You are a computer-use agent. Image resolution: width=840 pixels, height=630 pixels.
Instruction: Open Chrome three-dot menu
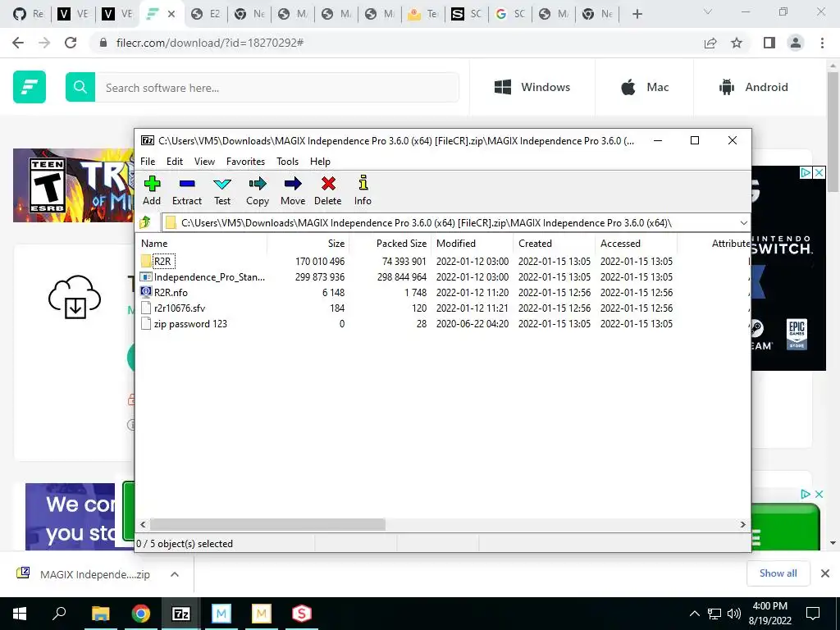(822, 43)
